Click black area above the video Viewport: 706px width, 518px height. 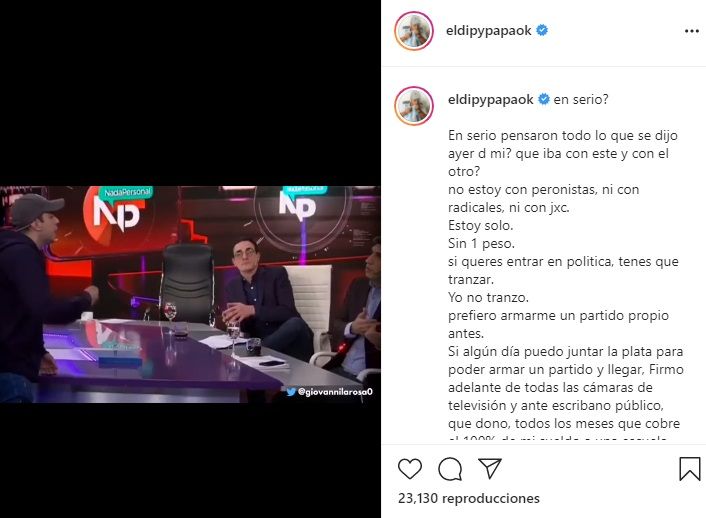(x=190, y=93)
